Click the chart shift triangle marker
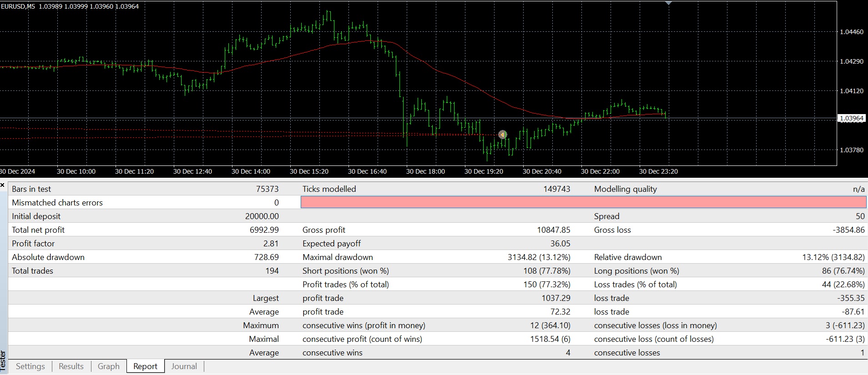 (668, 3)
